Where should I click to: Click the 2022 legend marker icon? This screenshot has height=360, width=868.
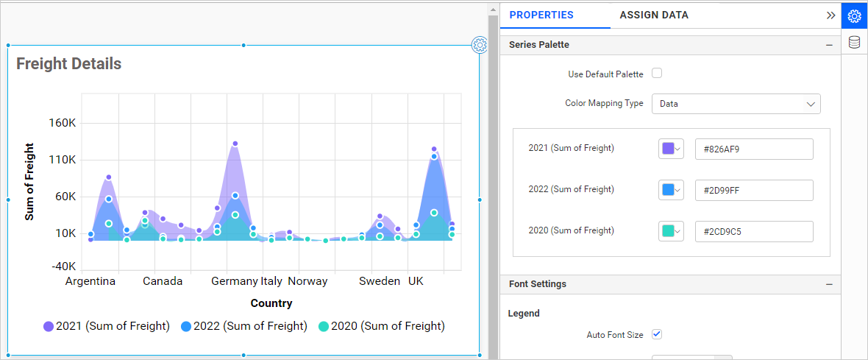(x=185, y=326)
